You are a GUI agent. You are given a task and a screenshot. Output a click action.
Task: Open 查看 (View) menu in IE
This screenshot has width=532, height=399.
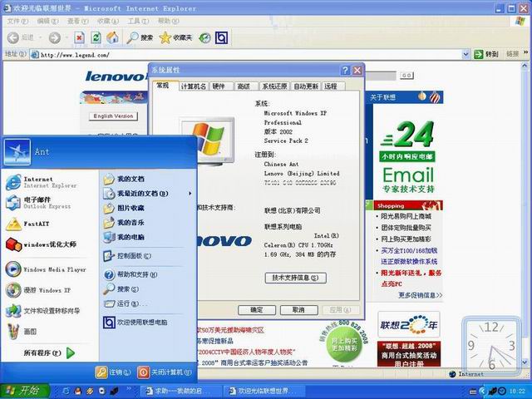pos(77,21)
